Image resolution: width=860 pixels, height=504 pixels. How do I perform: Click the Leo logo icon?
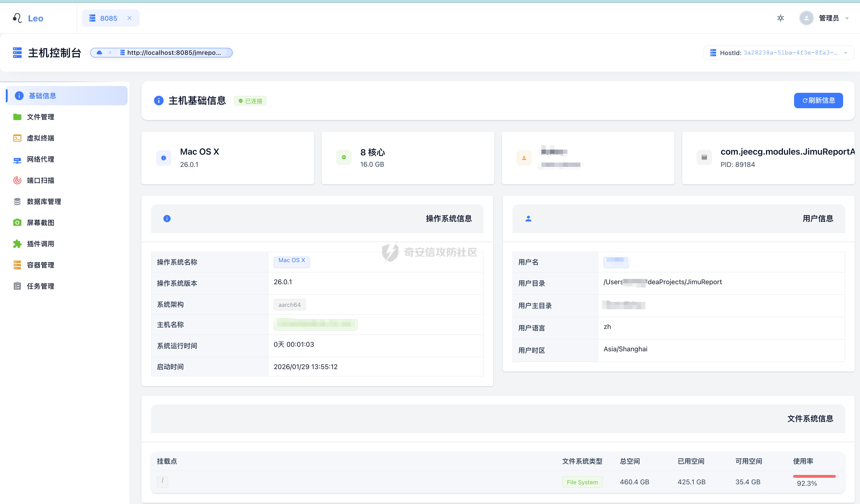tap(17, 18)
